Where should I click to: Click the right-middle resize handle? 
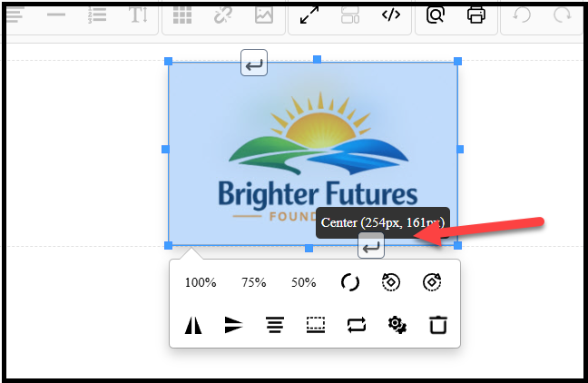460,150
